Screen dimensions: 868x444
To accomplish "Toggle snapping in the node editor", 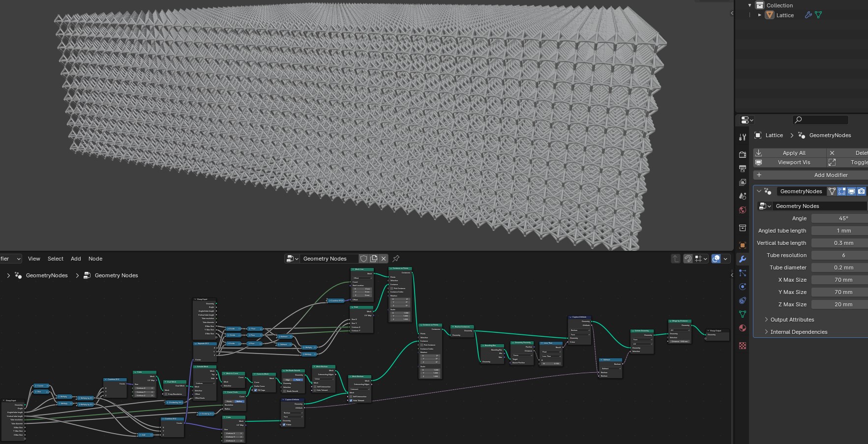I will (688, 259).
